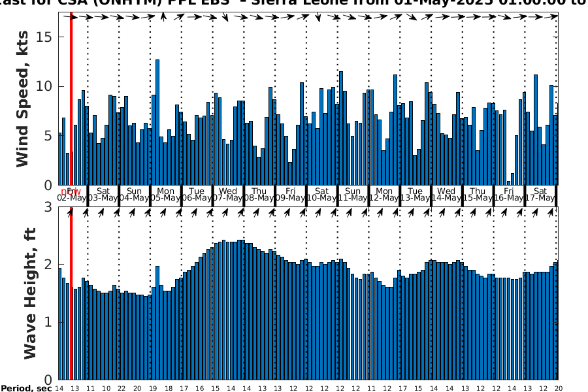The image size is (588, 392).
Task: Click the upward wind direction arrow above Mon 05-May
Action: [x=163, y=16]
